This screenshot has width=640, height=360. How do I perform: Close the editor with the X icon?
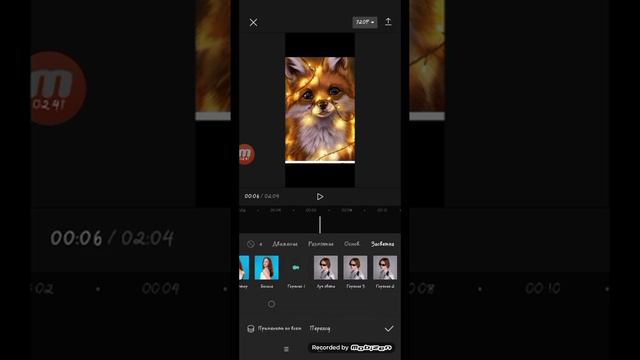pos(253,22)
